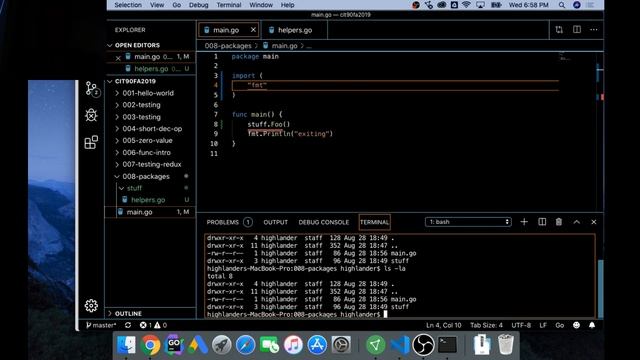Open GoLand from the dock
This screenshot has height=360, width=640.
(x=174, y=345)
